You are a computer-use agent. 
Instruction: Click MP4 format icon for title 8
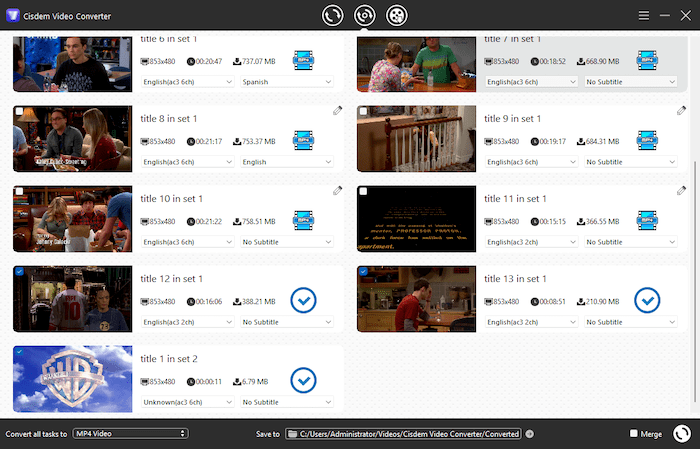[x=304, y=141]
